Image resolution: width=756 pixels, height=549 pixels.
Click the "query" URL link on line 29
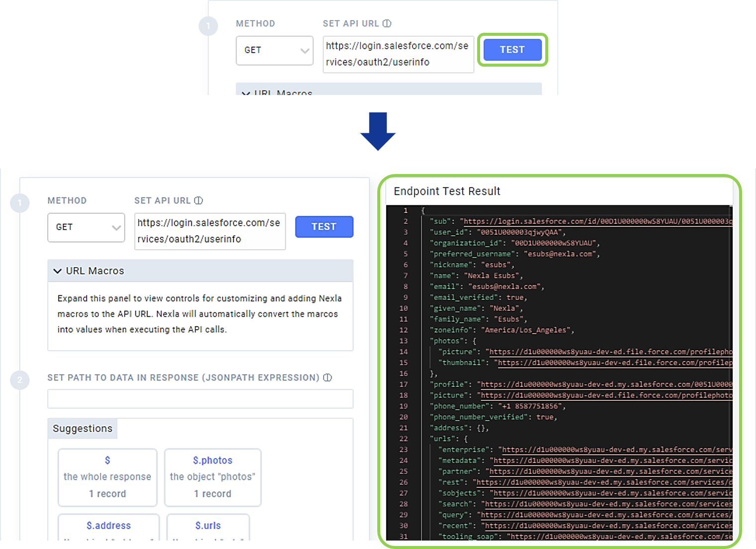[x=606, y=515]
